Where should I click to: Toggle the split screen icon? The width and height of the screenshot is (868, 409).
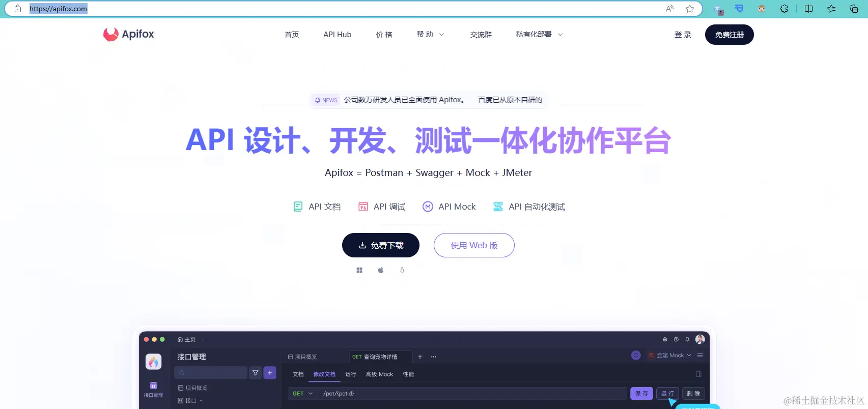click(808, 9)
